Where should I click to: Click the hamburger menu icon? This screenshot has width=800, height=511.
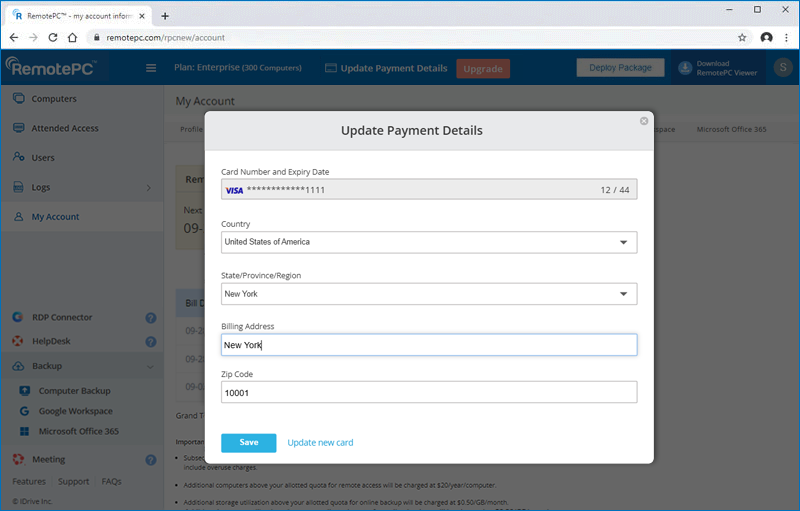(151, 68)
